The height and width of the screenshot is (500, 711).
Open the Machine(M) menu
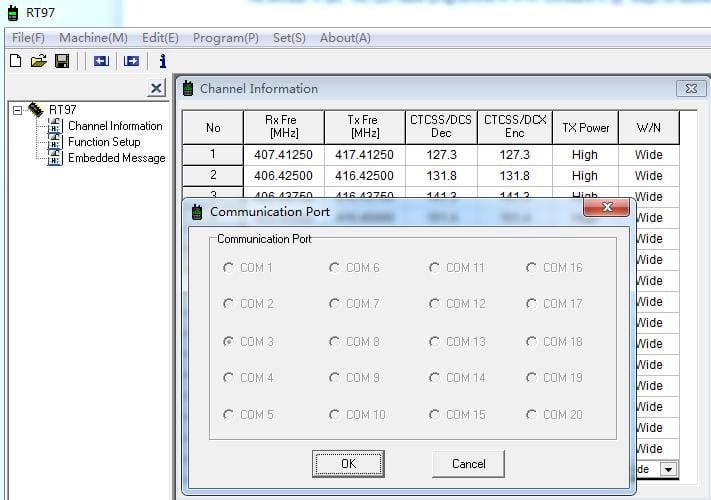[x=93, y=38]
